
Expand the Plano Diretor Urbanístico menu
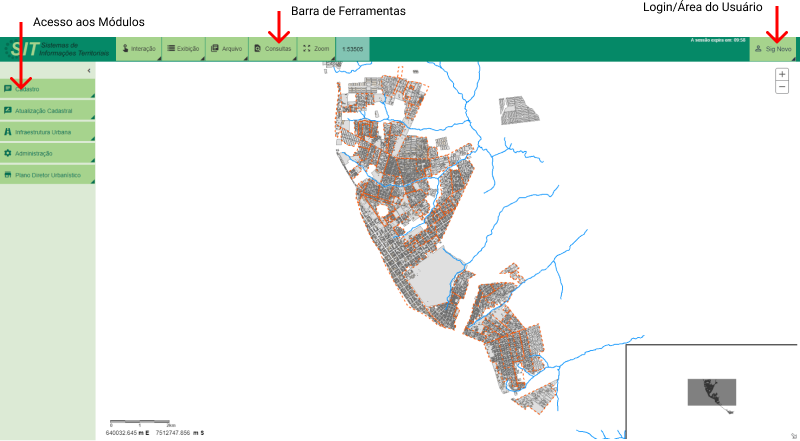coord(48,174)
